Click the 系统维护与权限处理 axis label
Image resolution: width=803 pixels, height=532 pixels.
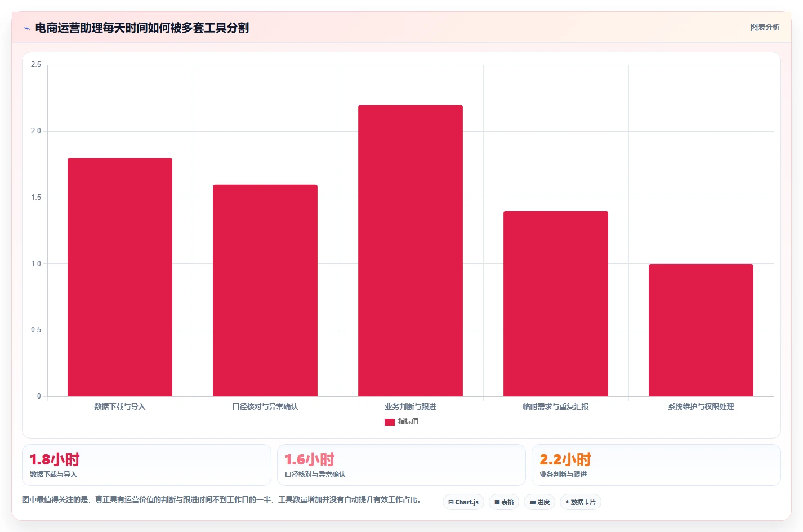tap(701, 406)
